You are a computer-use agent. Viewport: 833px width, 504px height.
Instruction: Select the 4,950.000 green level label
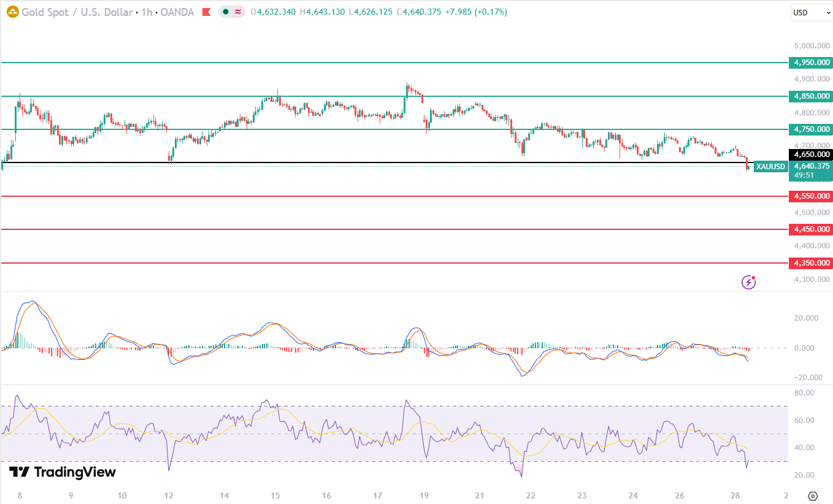[811, 63]
